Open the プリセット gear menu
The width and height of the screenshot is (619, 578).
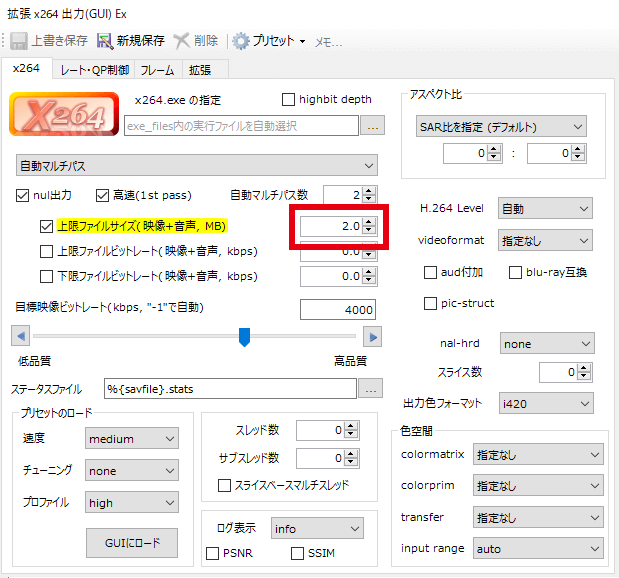point(242,41)
